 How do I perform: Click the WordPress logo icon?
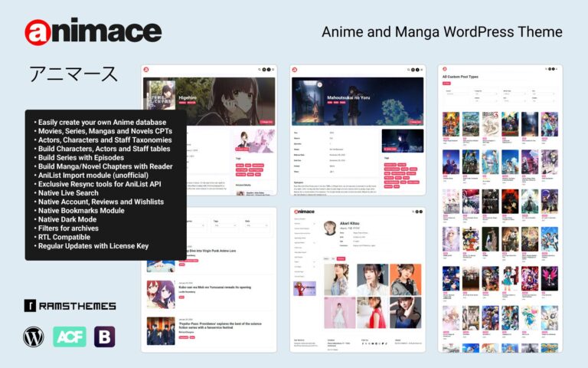click(34, 337)
